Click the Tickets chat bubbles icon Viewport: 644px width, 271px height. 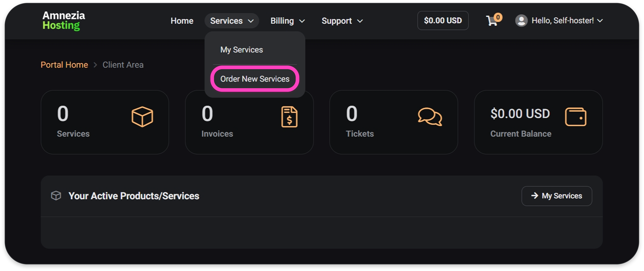430,117
